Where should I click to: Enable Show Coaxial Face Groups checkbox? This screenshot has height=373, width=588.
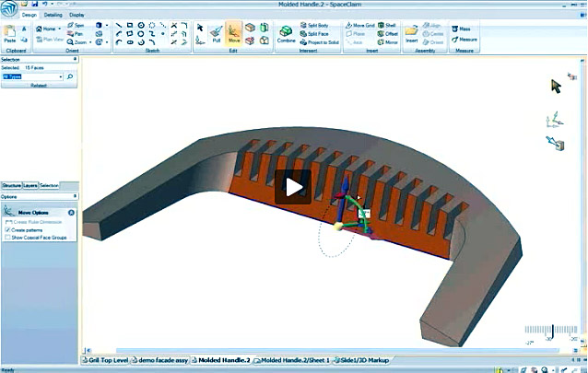click(8, 237)
